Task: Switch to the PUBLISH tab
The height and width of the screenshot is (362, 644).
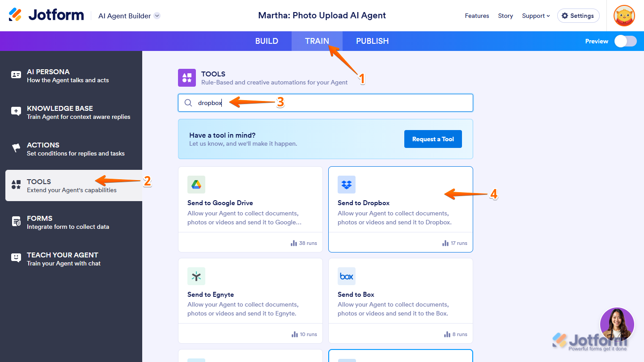Action: pos(372,41)
